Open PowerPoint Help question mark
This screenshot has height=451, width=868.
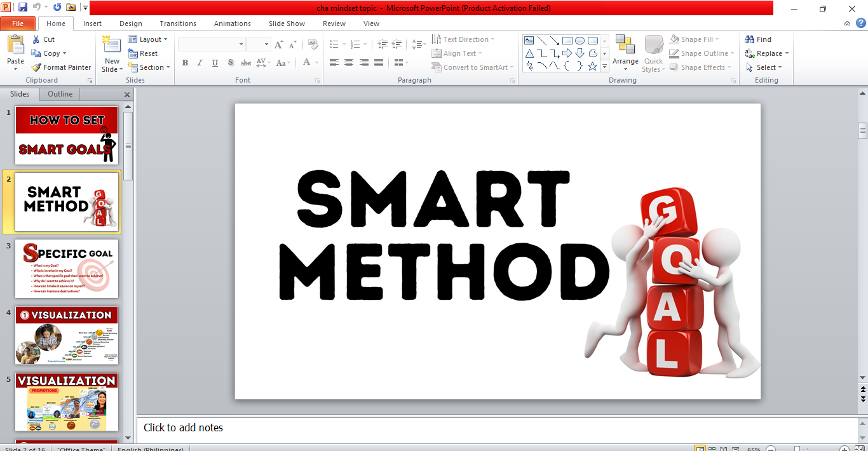pyautogui.click(x=861, y=24)
